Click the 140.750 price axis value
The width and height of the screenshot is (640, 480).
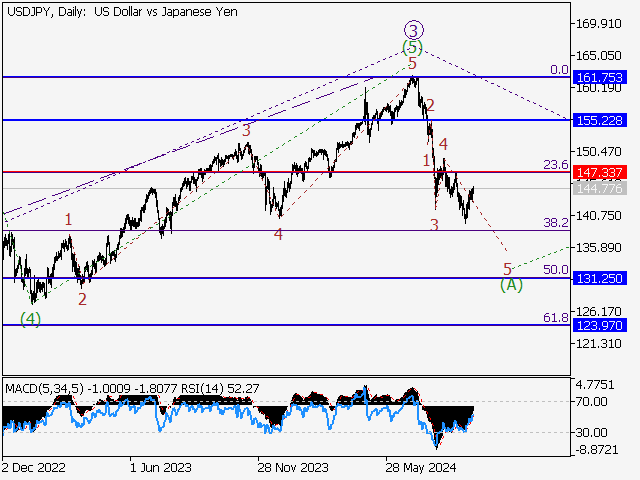[598, 216]
